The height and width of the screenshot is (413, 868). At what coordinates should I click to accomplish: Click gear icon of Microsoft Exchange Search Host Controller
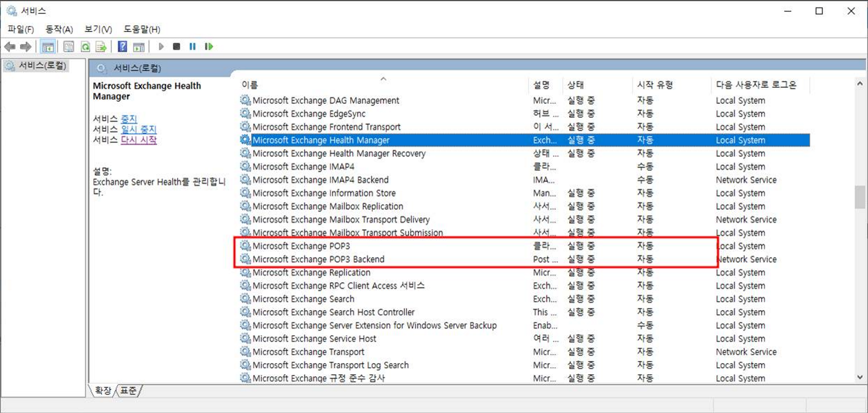(245, 312)
